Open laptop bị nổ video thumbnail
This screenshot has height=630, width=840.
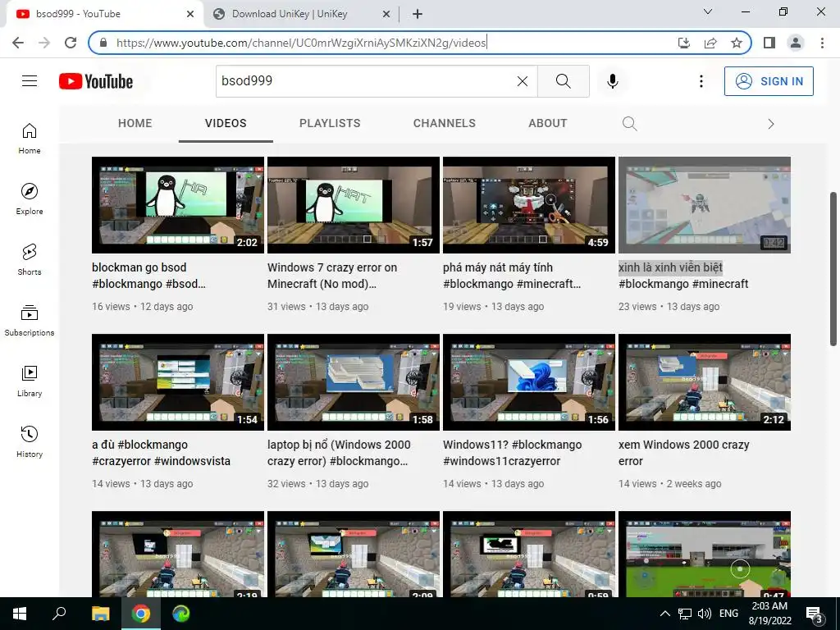(x=353, y=382)
